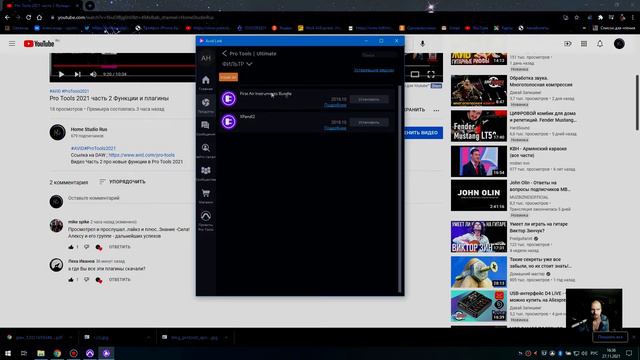Viewport: 640px width, 360px height.
Task: Click the Xpand!2 plugin icon
Action: (x=229, y=122)
